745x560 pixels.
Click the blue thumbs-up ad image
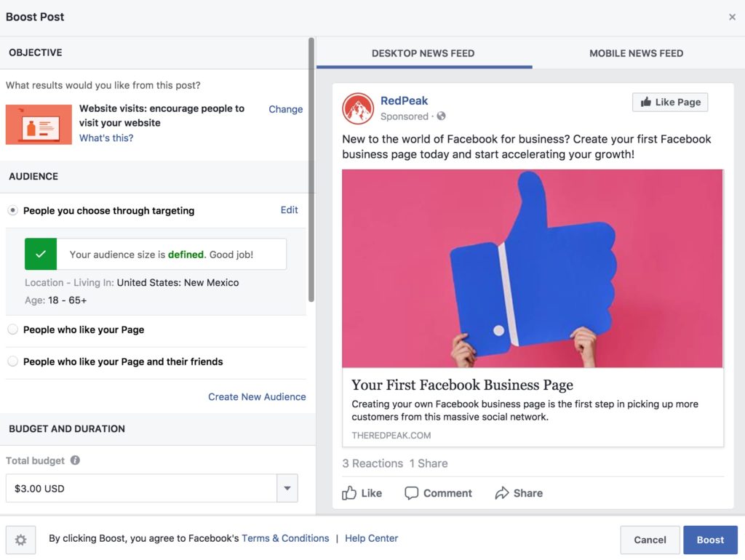pyautogui.click(x=533, y=268)
